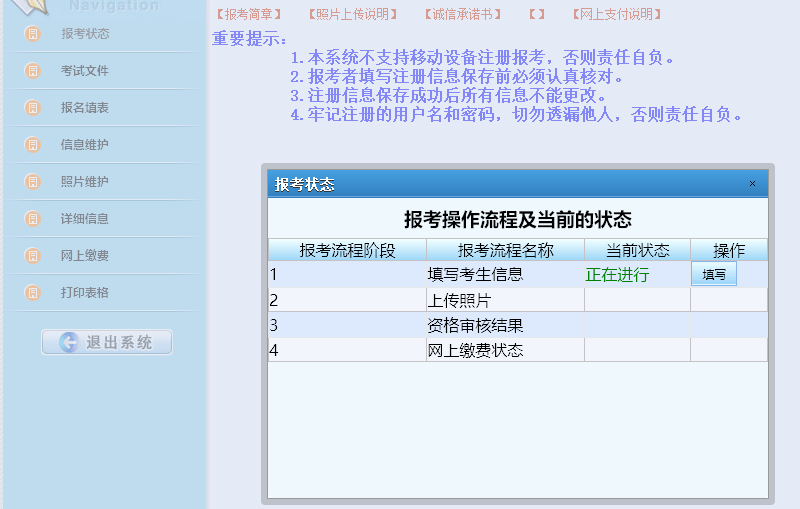
Task: Click the icon beside 报名填表
Action: tap(32, 108)
